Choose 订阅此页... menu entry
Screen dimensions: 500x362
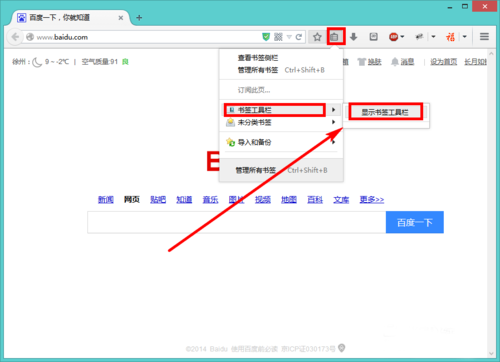(x=254, y=90)
